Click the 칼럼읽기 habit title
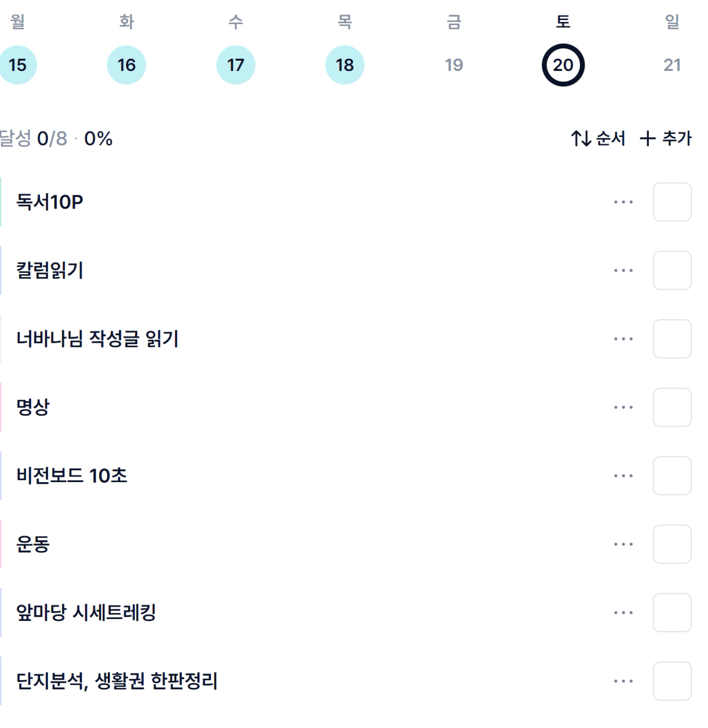708x728 pixels. click(x=50, y=271)
